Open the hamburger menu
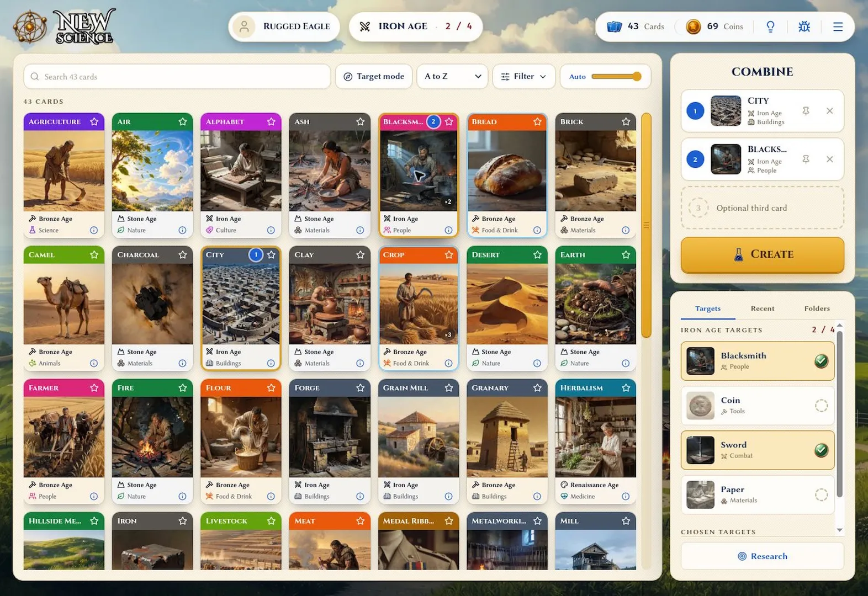Image resolution: width=868 pixels, height=596 pixels. pos(838,26)
